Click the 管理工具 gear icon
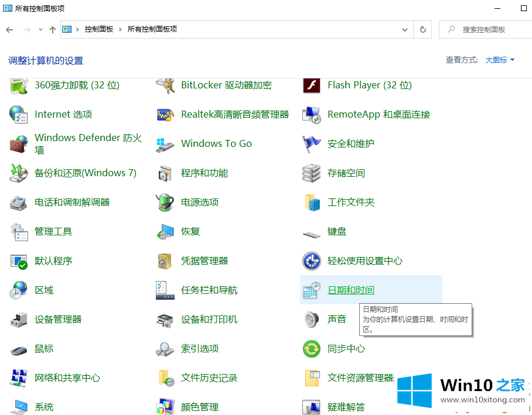This screenshot has width=532, height=415. coord(19,232)
